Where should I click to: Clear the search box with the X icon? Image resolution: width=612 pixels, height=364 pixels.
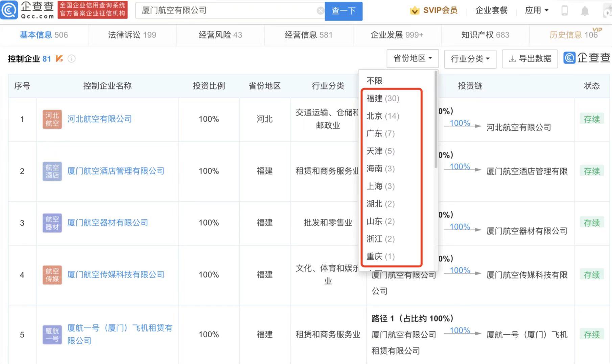point(320,11)
